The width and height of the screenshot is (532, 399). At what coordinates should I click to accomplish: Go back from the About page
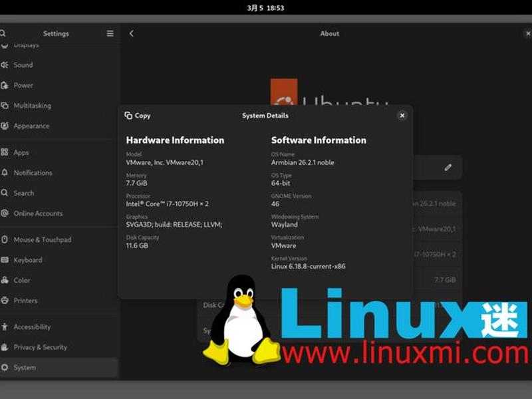(132, 33)
